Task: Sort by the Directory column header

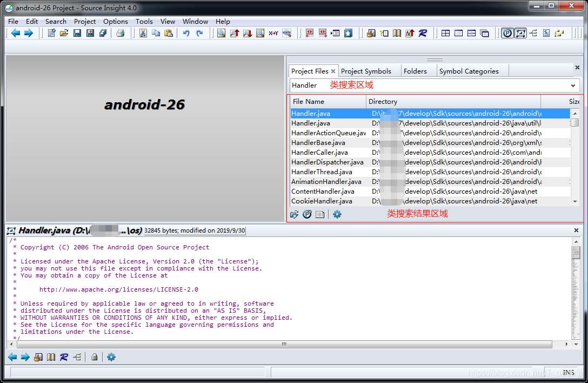Action: [453, 101]
